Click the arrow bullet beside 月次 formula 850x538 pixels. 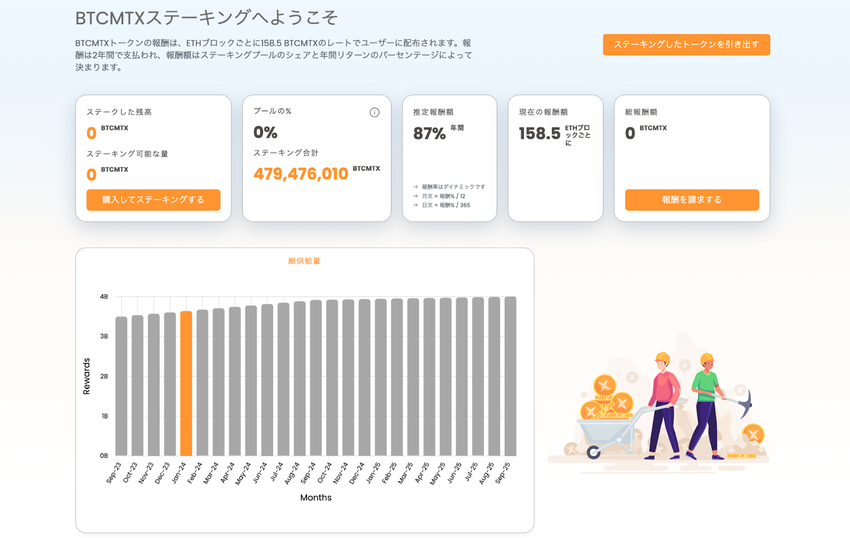(x=415, y=196)
